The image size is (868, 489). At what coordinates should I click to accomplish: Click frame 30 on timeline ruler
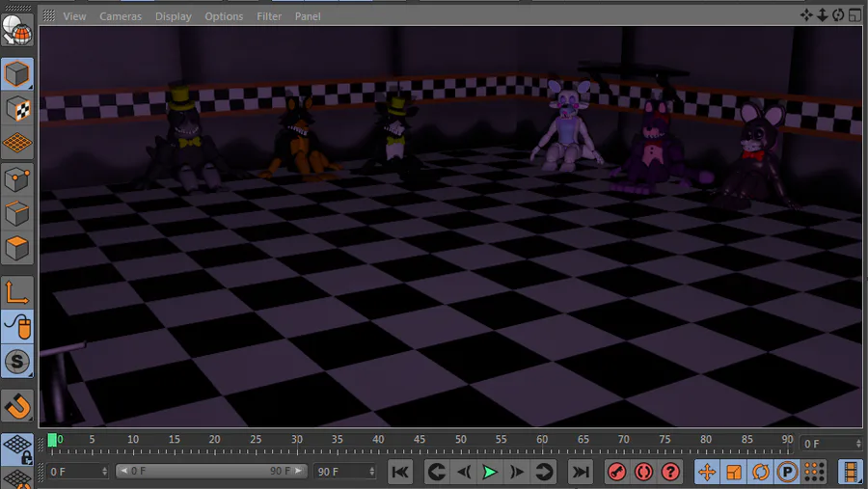coord(297,440)
